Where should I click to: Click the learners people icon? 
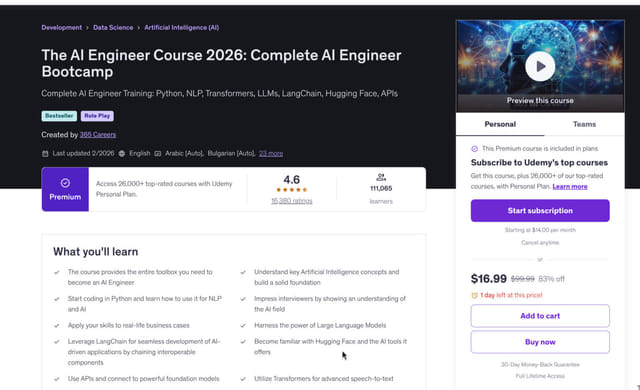pyautogui.click(x=381, y=177)
